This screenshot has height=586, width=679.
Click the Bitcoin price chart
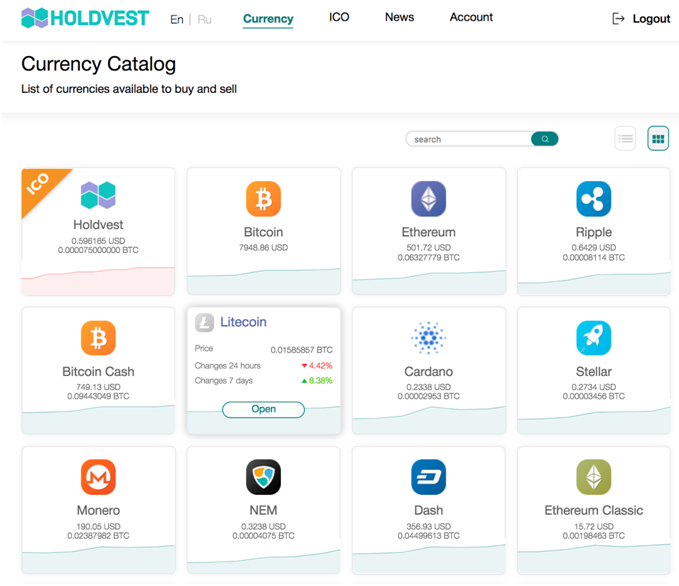(x=263, y=282)
